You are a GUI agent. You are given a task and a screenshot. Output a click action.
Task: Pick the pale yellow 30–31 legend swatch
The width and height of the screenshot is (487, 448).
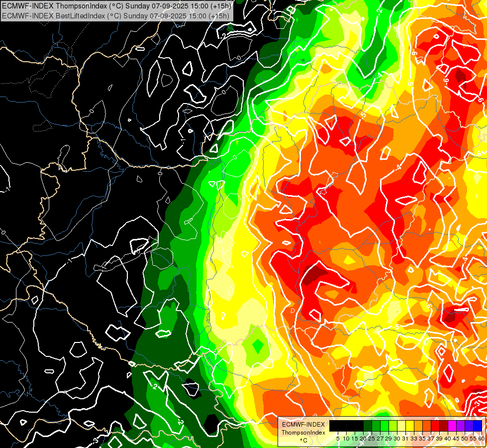coord(401,426)
